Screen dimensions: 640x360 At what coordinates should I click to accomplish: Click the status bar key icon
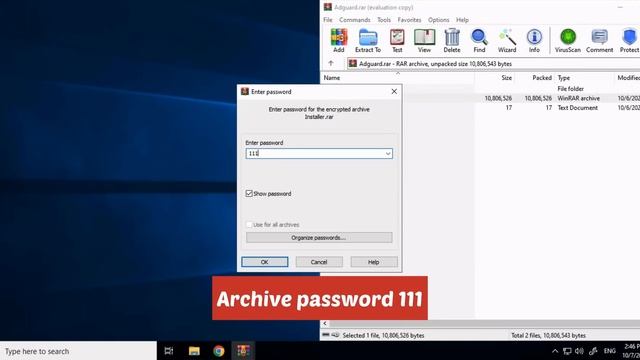pyautogui.click(x=335, y=335)
